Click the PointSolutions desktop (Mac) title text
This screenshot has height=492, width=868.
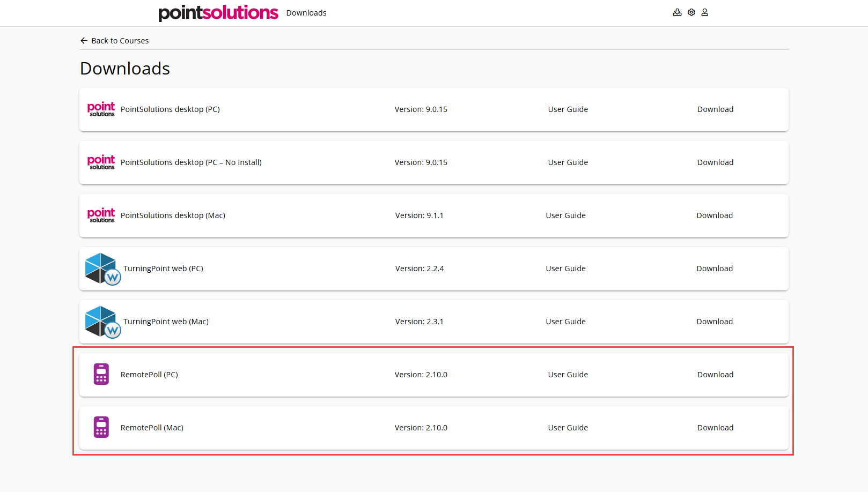pyautogui.click(x=173, y=215)
